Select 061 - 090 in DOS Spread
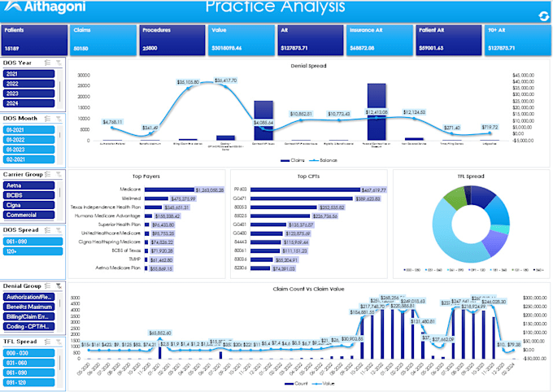Viewport: 553px width, 392px height. click(33, 242)
